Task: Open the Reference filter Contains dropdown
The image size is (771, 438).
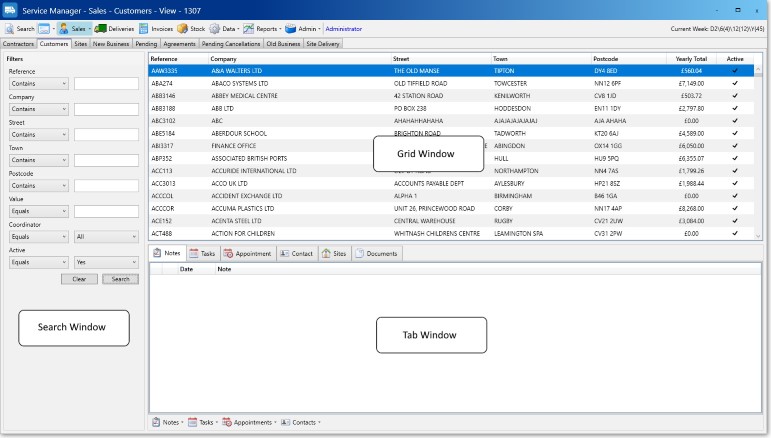Action: 39,84
